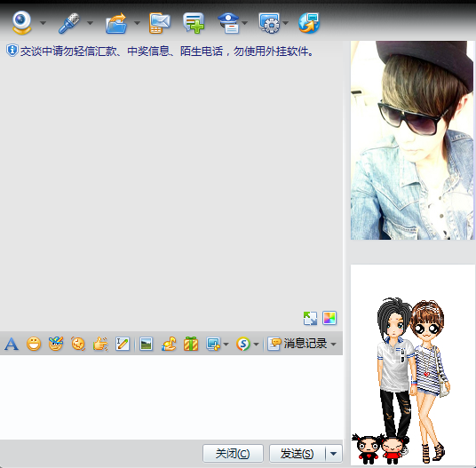Open applications globe arrow icon
Viewport: 476px width, 468px height.
click(309, 23)
